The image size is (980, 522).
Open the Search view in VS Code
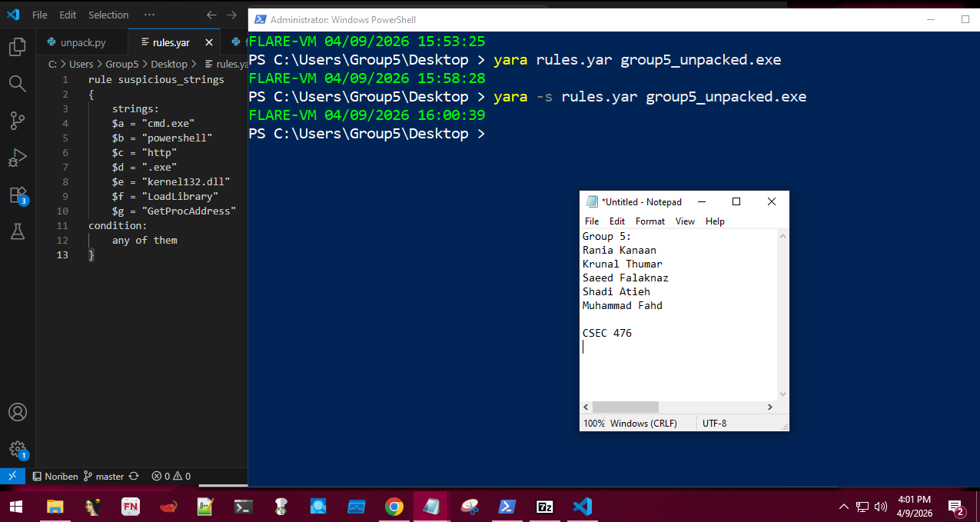pos(17,83)
